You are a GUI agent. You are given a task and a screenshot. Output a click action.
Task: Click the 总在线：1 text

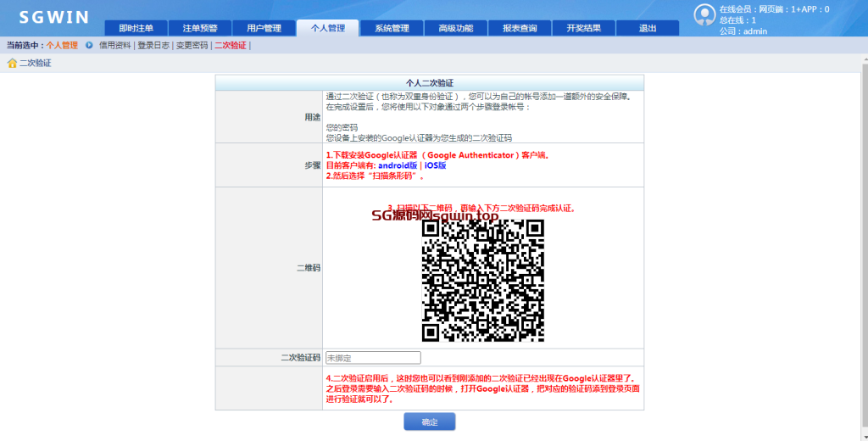(x=737, y=20)
